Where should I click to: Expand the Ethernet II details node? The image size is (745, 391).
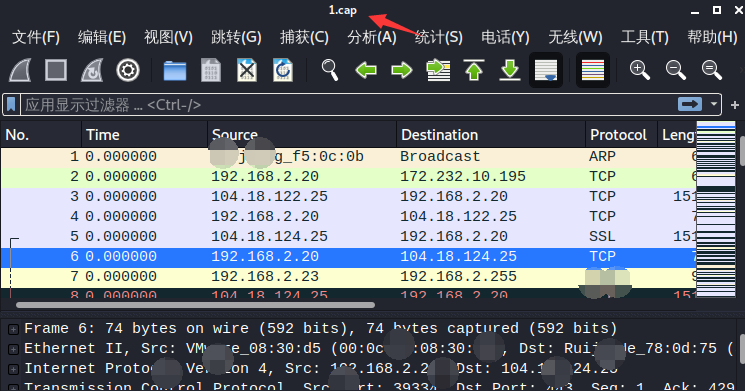pos(13,349)
